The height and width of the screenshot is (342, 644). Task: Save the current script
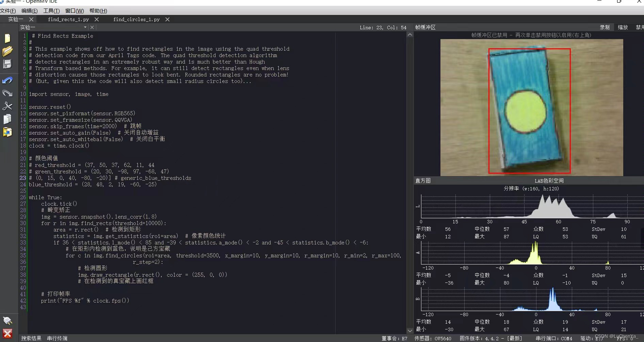click(7, 64)
